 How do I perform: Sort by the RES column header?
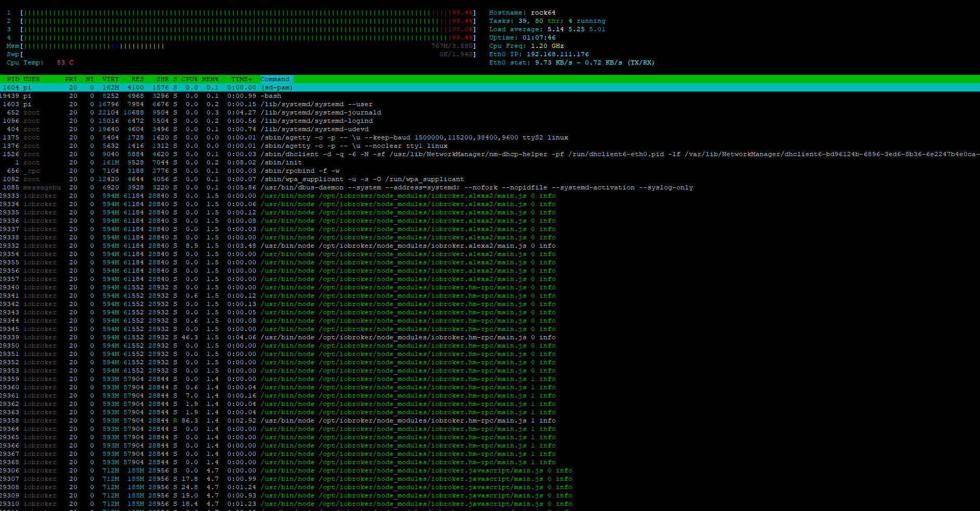click(138, 79)
